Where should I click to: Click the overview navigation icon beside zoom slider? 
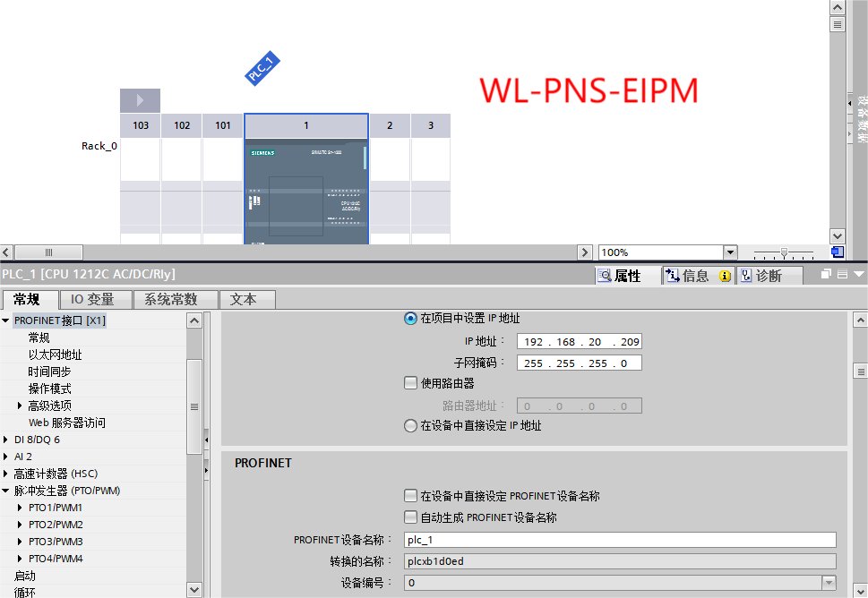tap(838, 252)
